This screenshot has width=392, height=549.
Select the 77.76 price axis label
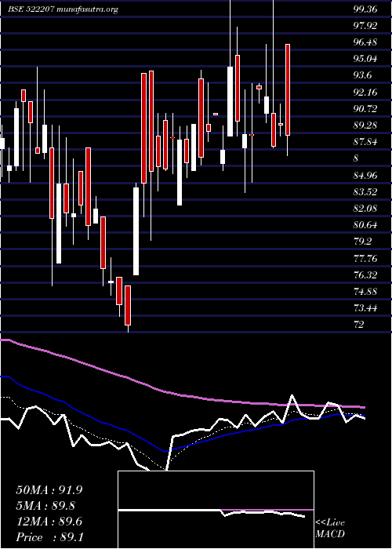coord(365,259)
